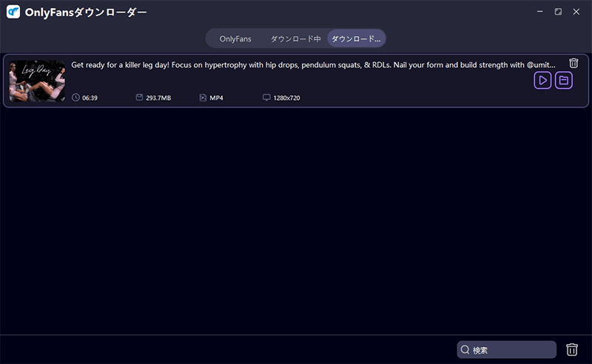The image size is (592, 364).
Task: Click the magnifier icon in search box
Action: (x=465, y=350)
